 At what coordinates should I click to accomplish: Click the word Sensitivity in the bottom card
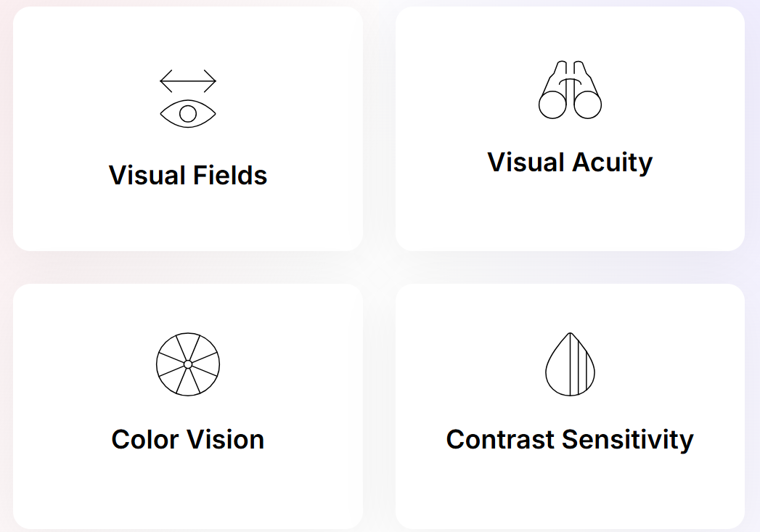(628, 441)
